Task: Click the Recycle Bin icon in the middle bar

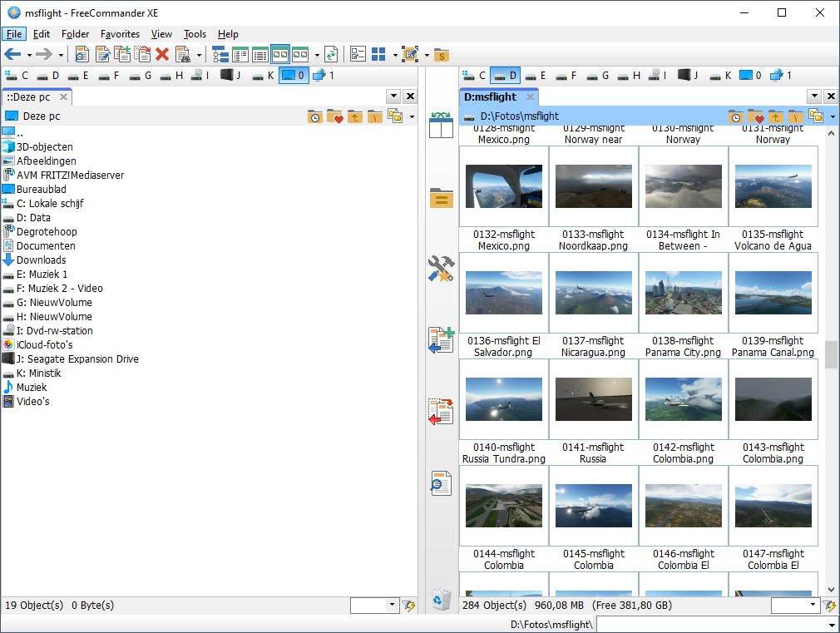Action: click(x=441, y=598)
